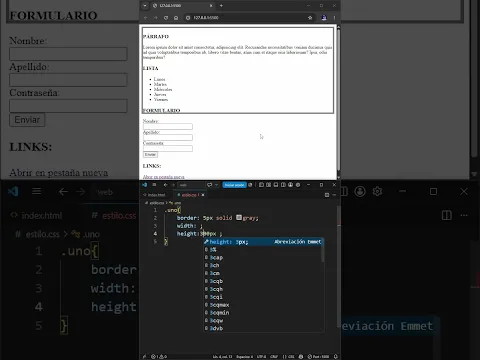
Task: Toggle the primary side bar layout icon
Action: (261, 185)
